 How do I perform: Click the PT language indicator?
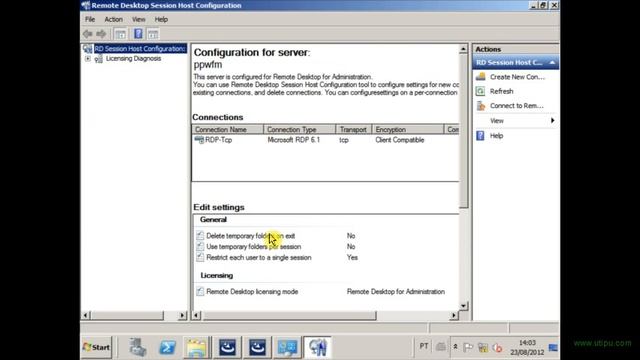pyautogui.click(x=424, y=346)
